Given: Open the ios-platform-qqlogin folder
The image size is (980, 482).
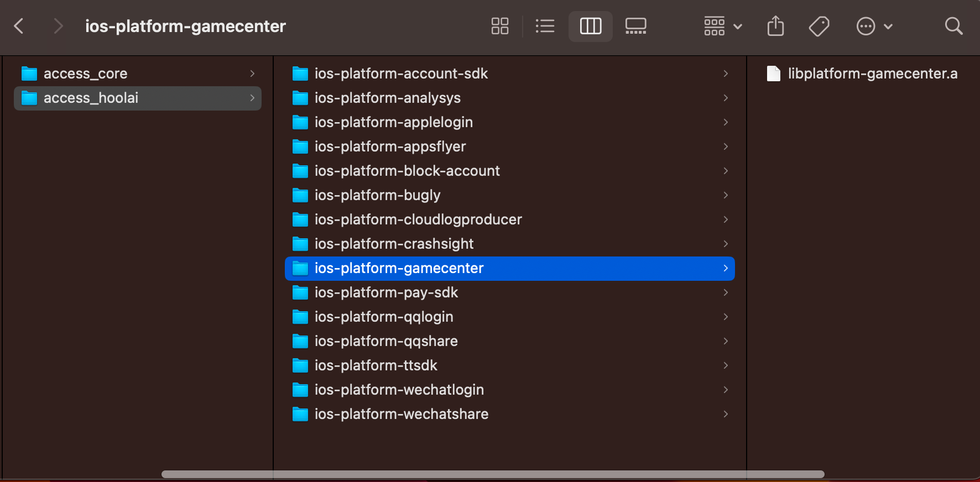Looking at the screenshot, I should click(x=510, y=317).
